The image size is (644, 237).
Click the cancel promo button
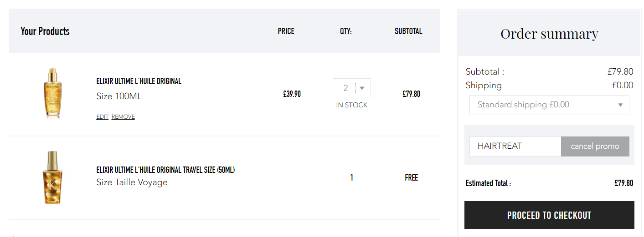pos(595,146)
